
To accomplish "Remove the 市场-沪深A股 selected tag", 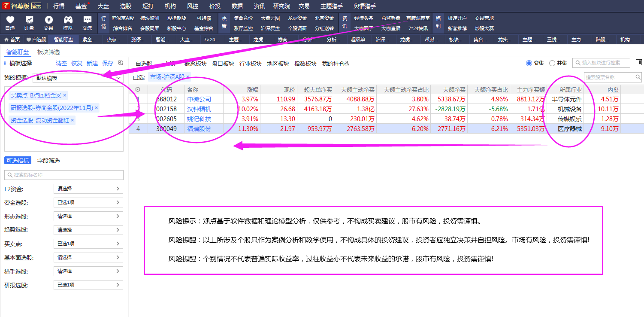I will click(x=187, y=77).
